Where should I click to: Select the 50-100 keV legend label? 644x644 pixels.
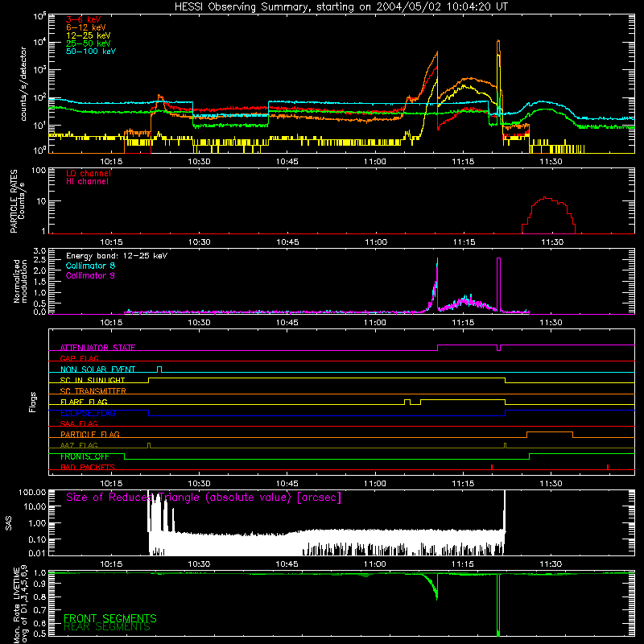point(91,52)
